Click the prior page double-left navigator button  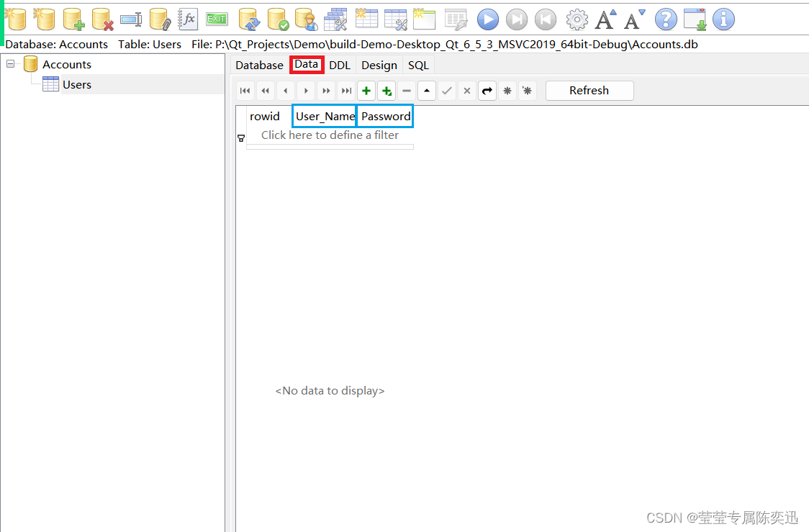tap(265, 91)
